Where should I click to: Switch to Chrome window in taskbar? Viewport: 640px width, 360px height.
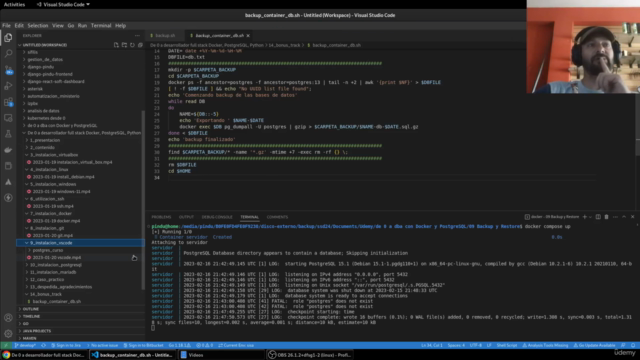44,355
